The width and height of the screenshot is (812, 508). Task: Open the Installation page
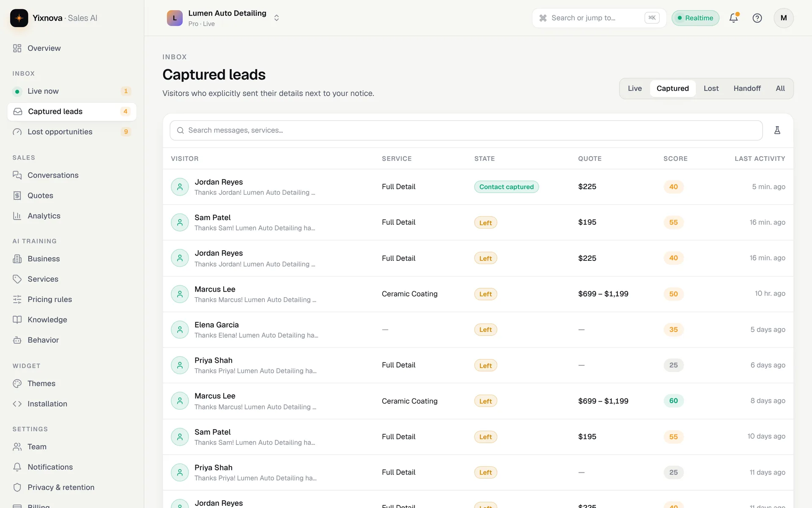(72, 404)
